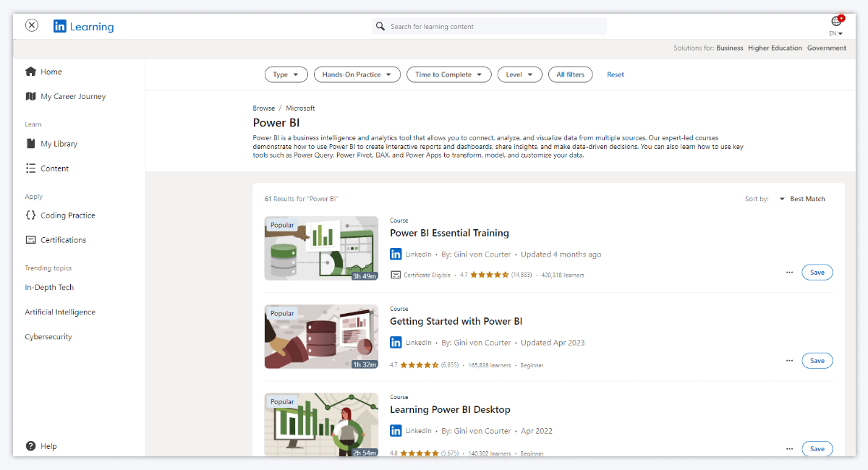The image size is (868, 470).
Task: Go to the Browse breadcrumb link
Action: 264,108
